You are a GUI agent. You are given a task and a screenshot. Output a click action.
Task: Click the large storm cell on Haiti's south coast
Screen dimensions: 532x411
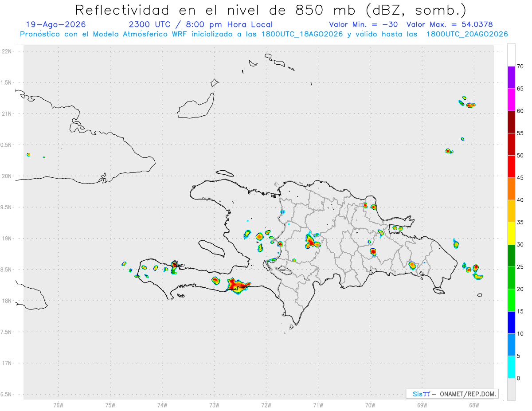[239, 285]
